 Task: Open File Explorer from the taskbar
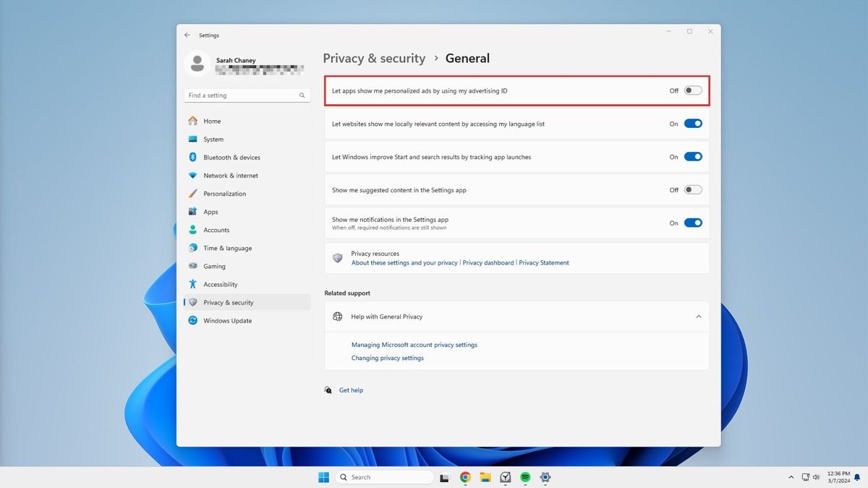pyautogui.click(x=485, y=477)
